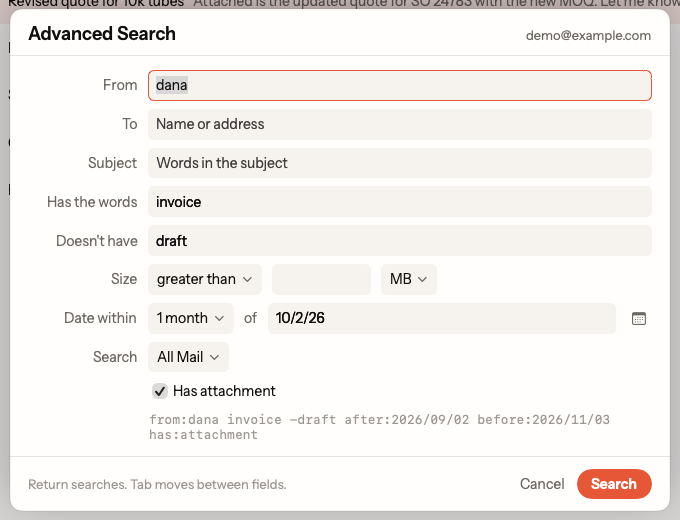Focus the From field containing dana

tap(399, 85)
